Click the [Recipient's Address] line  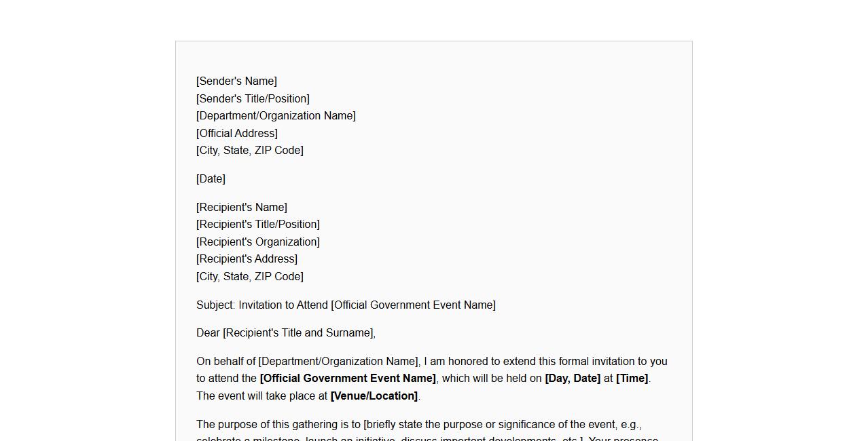click(247, 259)
